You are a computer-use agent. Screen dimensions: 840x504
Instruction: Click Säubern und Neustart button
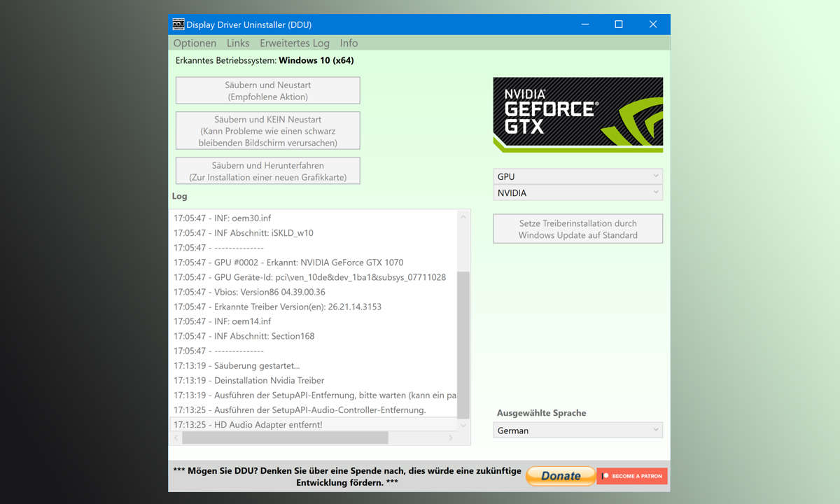[x=268, y=91]
